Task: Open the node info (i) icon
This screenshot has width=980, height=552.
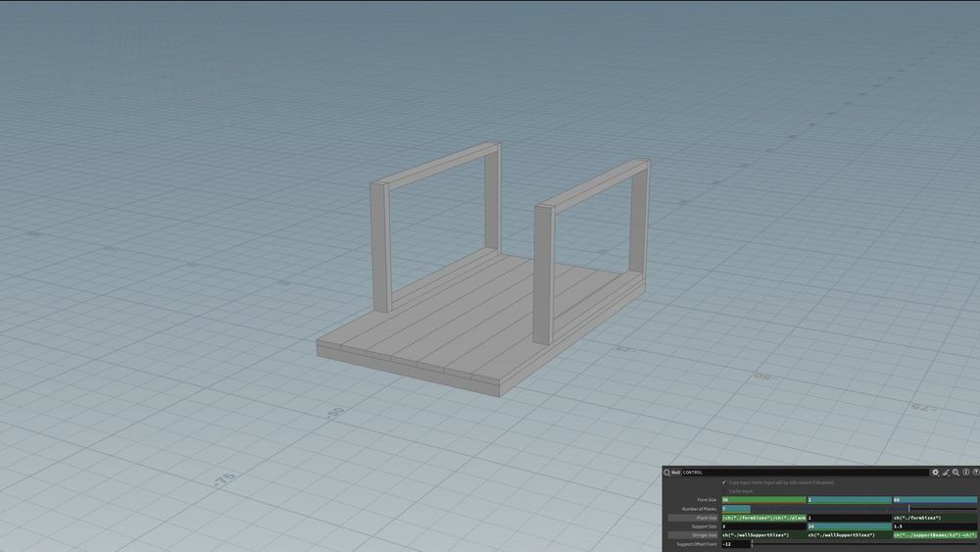Action: click(x=965, y=473)
